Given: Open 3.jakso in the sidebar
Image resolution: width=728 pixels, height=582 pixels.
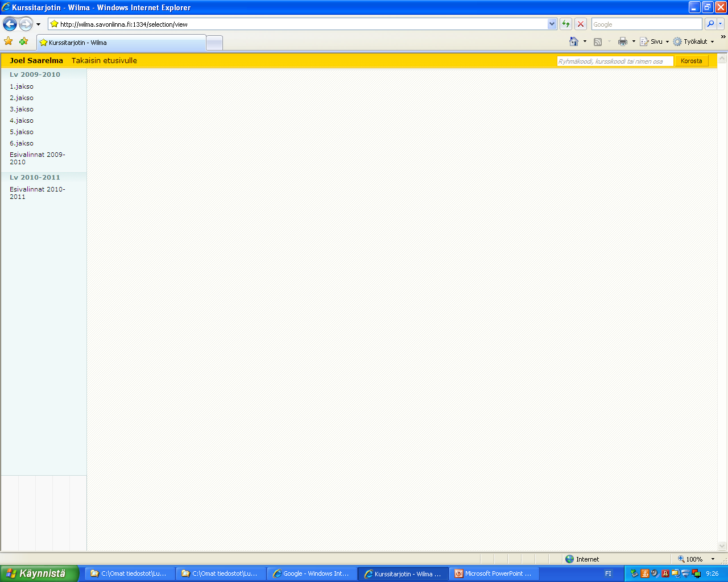Looking at the screenshot, I should [22, 109].
